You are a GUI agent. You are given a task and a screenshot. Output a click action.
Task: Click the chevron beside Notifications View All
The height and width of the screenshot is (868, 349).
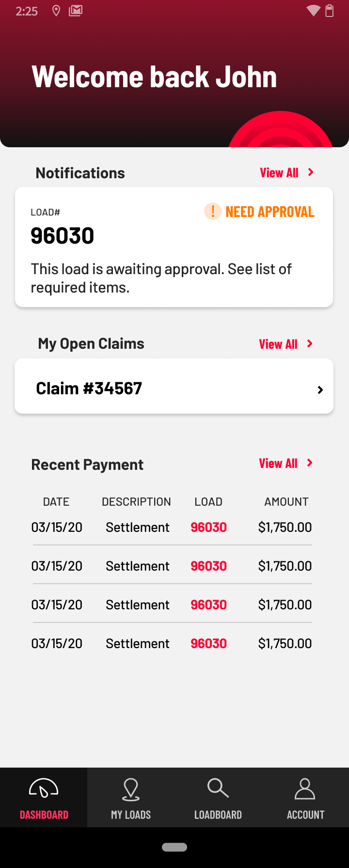[311, 172]
